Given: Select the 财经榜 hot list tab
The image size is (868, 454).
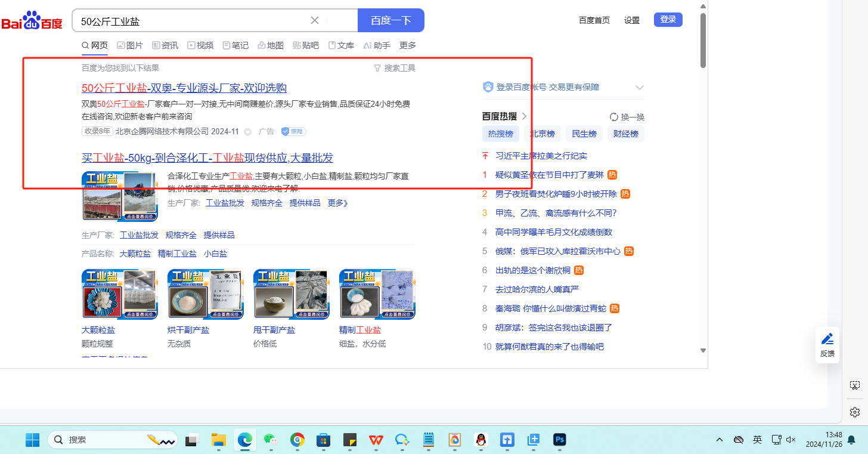Looking at the screenshot, I should 626,134.
